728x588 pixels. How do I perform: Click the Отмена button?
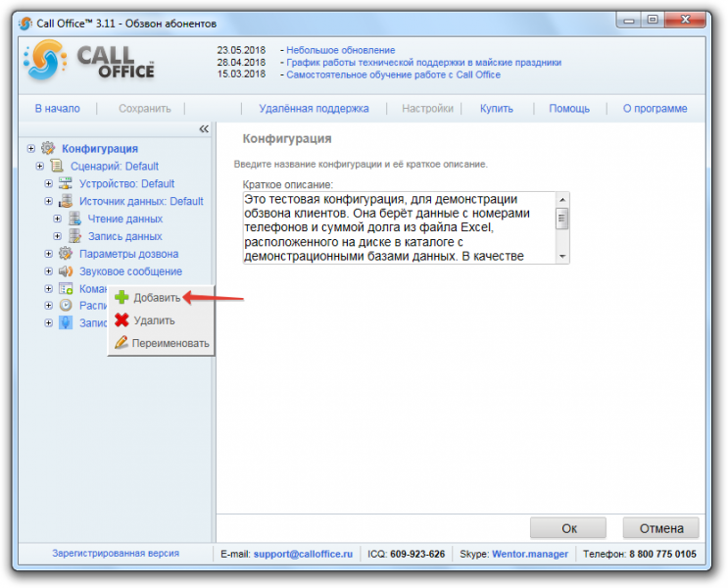coord(660,528)
